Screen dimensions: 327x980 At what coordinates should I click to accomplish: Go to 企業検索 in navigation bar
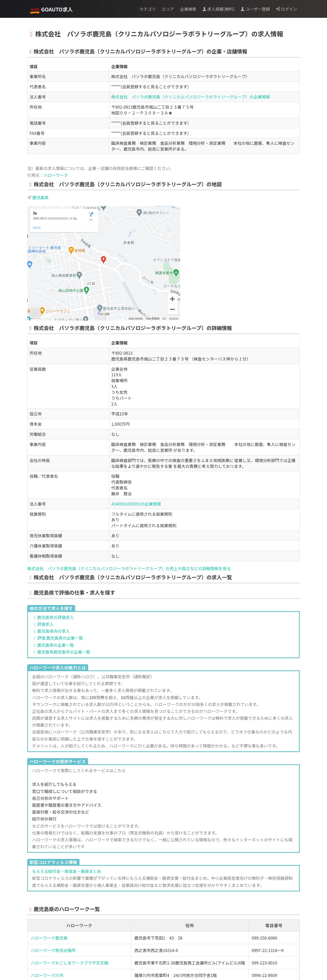coord(188,9)
